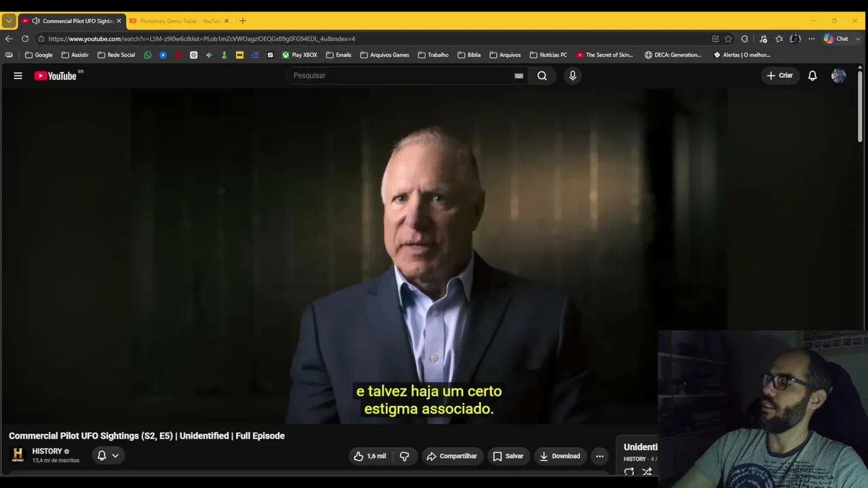Click the Criar button
The width and height of the screenshot is (868, 488).
pos(779,76)
